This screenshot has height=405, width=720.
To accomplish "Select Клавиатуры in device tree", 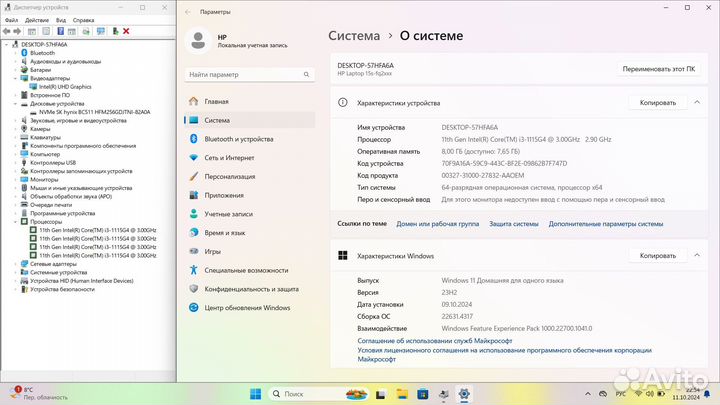I will click(x=45, y=137).
